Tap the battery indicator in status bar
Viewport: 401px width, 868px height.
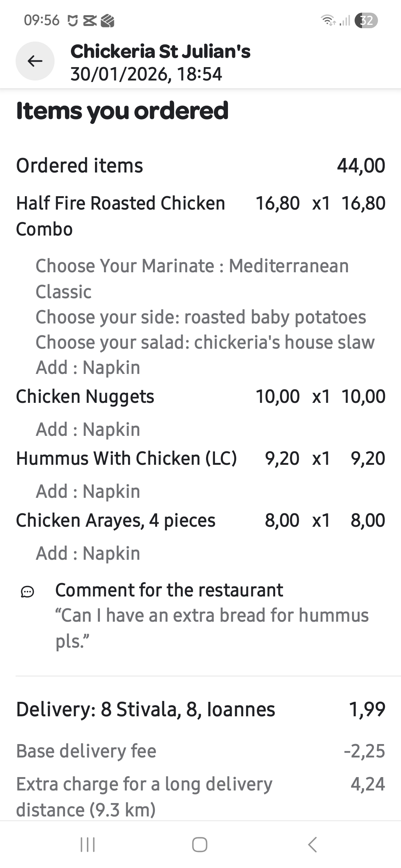(x=366, y=20)
